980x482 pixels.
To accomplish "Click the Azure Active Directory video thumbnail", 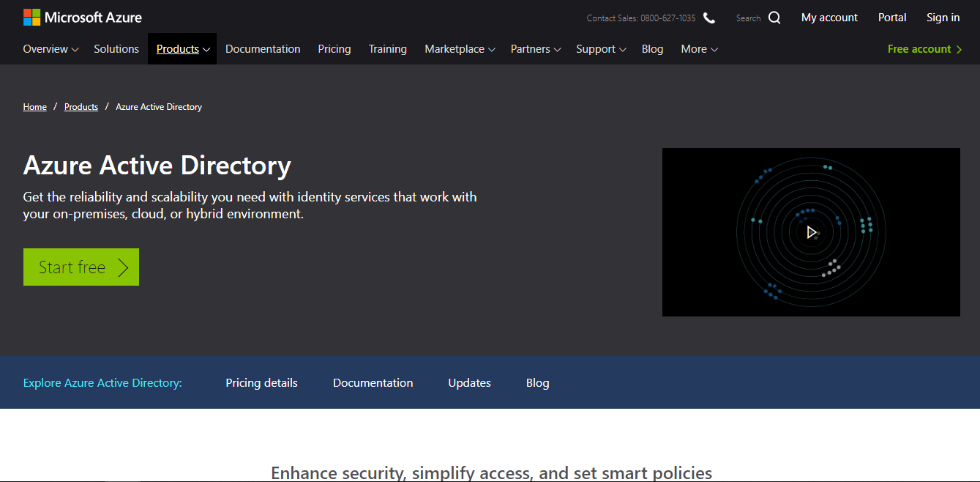I will click(x=811, y=232).
